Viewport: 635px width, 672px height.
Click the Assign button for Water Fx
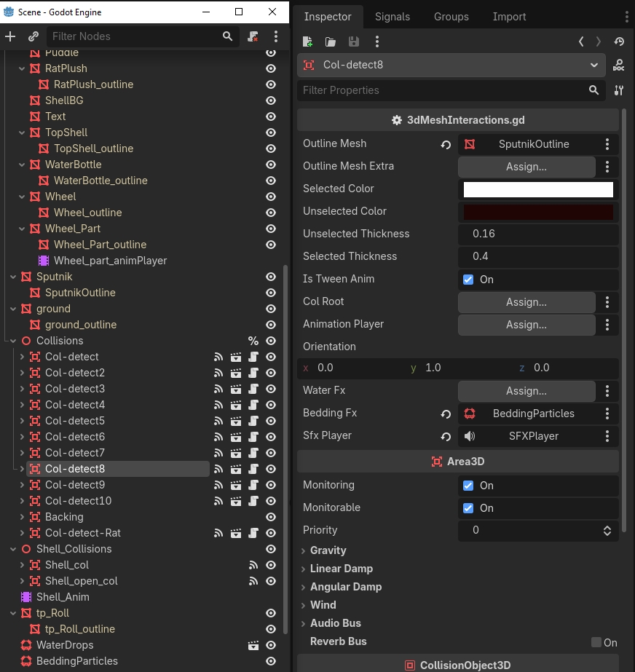click(x=526, y=391)
